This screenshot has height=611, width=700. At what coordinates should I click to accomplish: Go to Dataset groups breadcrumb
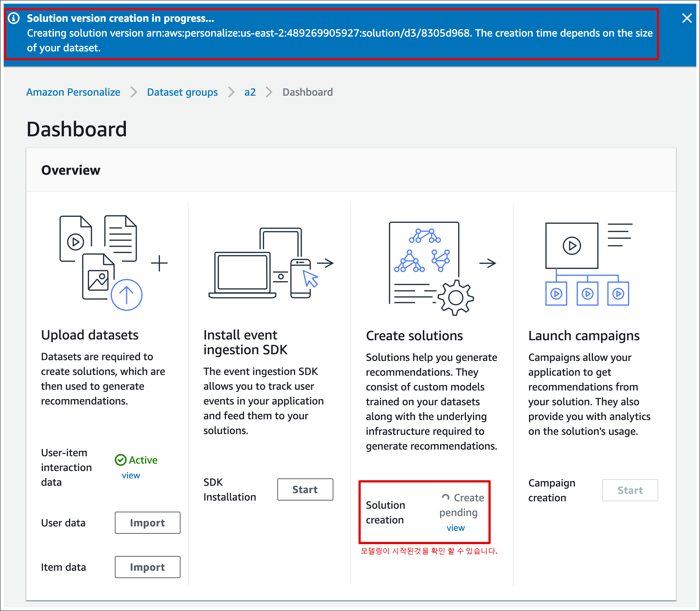pos(182,92)
